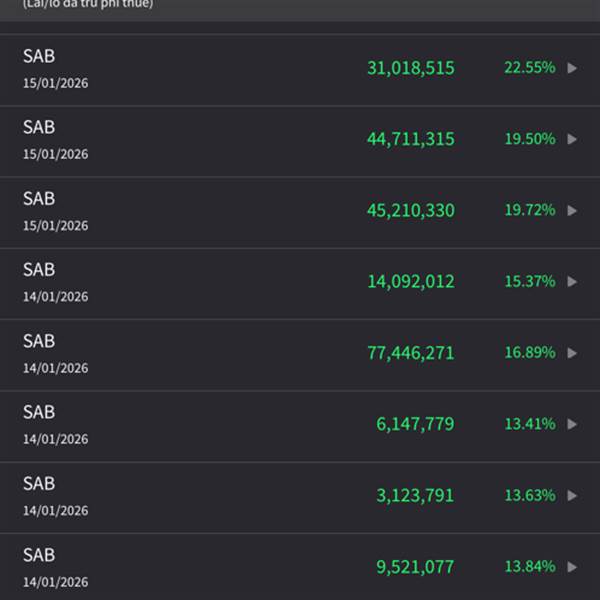Expand the SAB row showing 19.50%
The image size is (600, 600).
(x=572, y=139)
